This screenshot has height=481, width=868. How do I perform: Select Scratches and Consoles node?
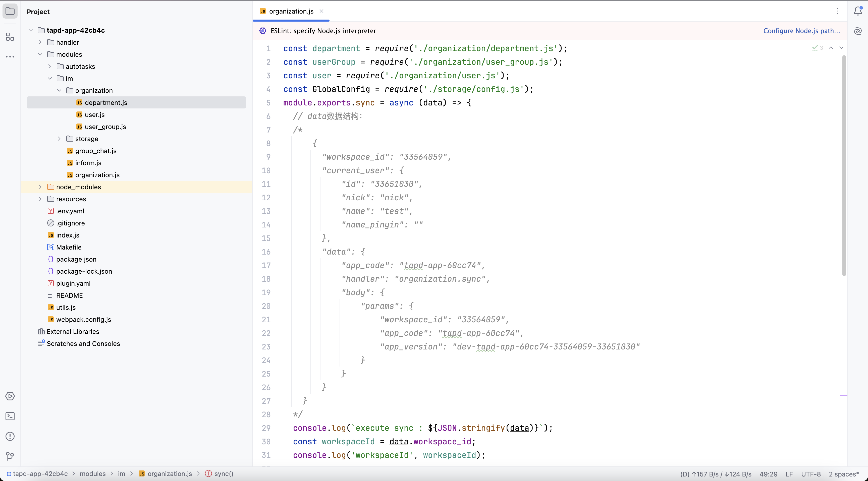tap(83, 344)
